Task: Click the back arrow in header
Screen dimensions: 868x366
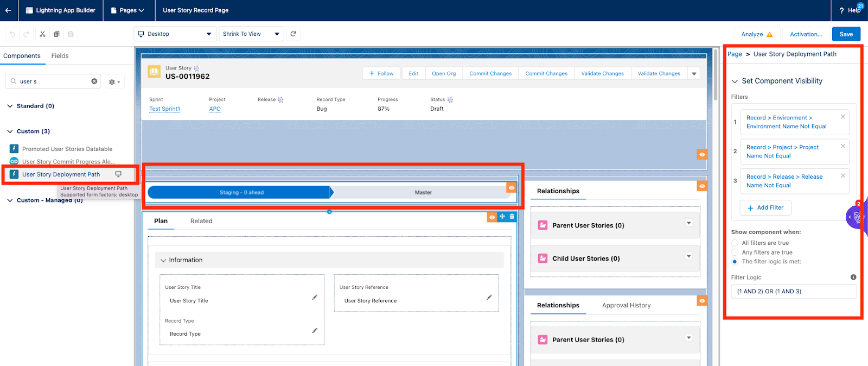Action: (x=8, y=10)
